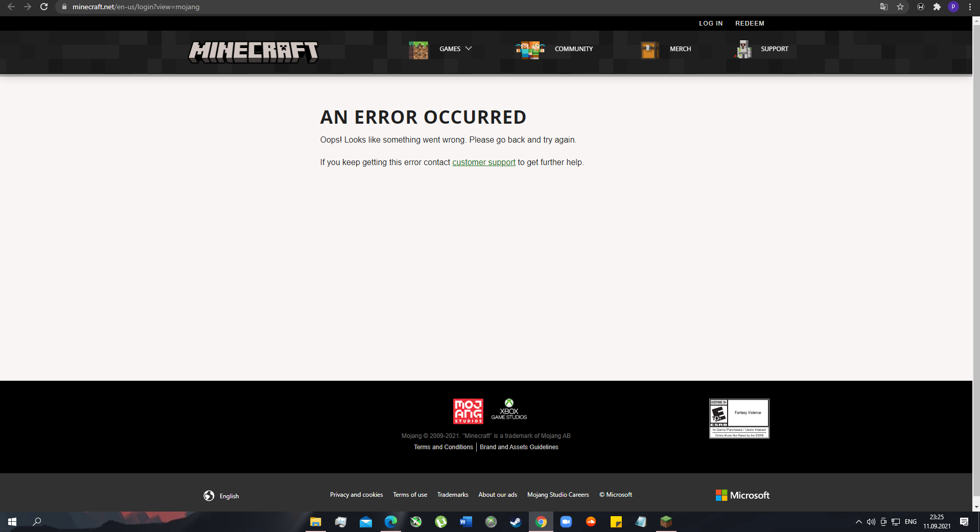Click the ESRB rating badge
Screen dimensions: 980x532
click(739, 419)
